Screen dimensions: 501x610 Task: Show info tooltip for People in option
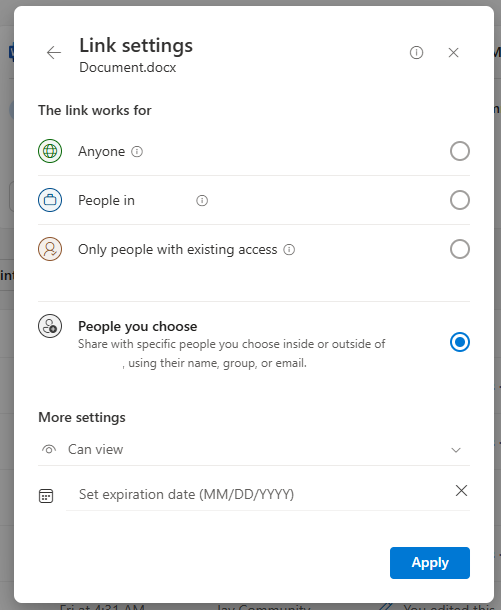(x=202, y=200)
